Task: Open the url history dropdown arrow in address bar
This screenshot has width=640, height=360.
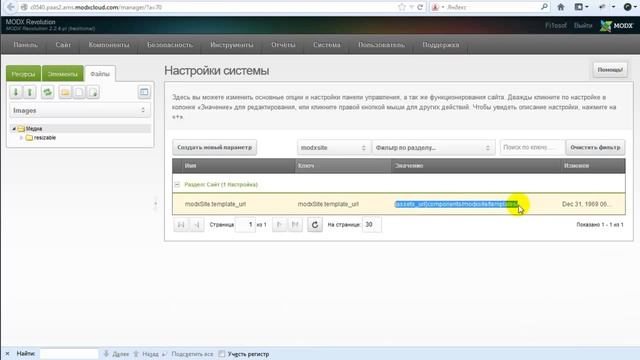Action: [x=411, y=7]
